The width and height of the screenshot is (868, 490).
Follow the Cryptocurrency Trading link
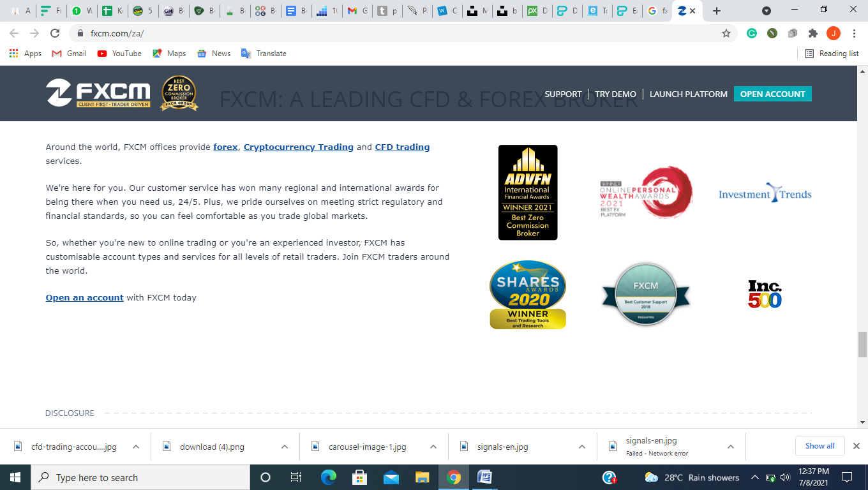point(299,147)
